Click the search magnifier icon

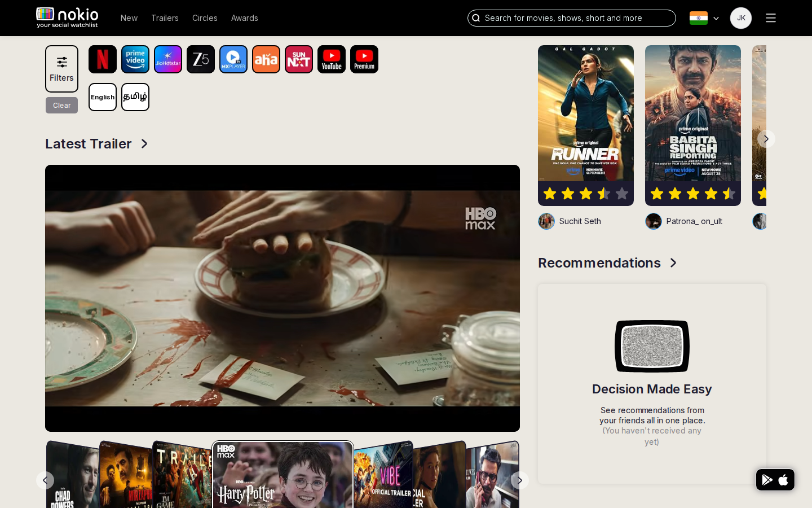(x=476, y=18)
